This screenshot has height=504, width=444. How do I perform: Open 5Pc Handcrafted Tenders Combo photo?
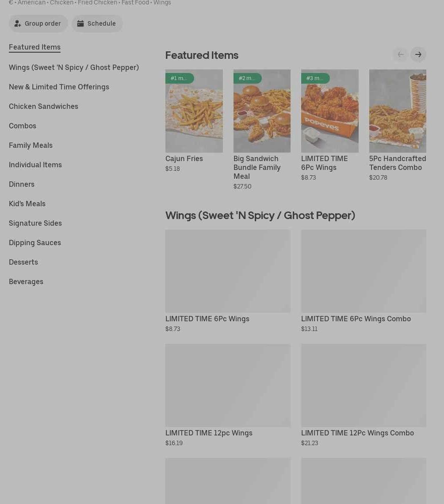pos(398,111)
